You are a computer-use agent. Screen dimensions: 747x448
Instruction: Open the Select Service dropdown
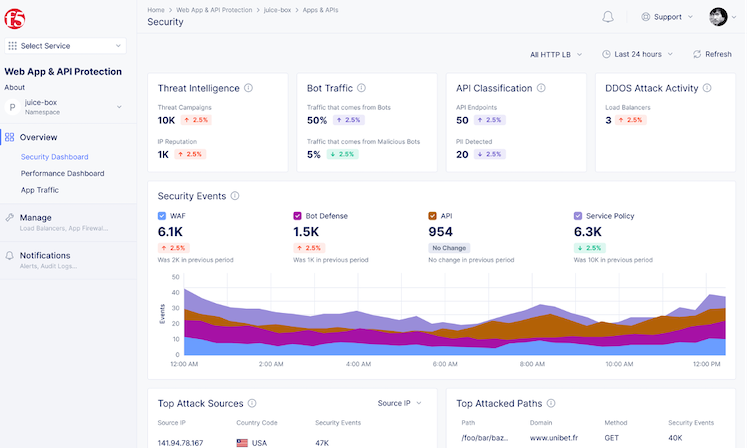(65, 46)
